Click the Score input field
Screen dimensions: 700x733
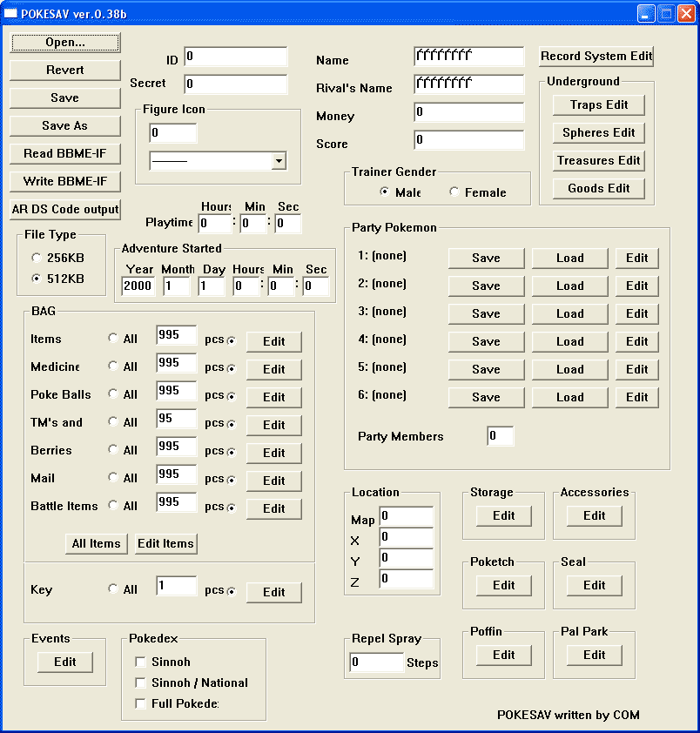(x=469, y=140)
